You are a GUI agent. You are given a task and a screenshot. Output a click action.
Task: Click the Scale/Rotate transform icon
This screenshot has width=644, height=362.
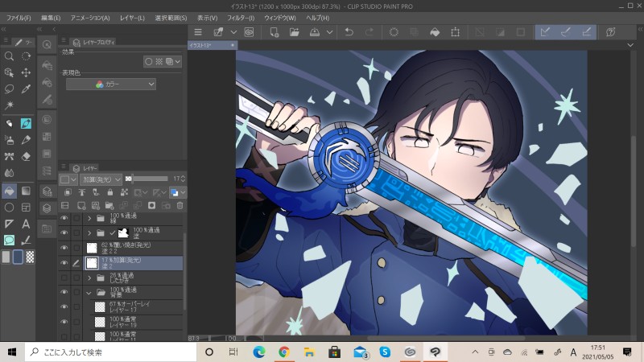[455, 32]
